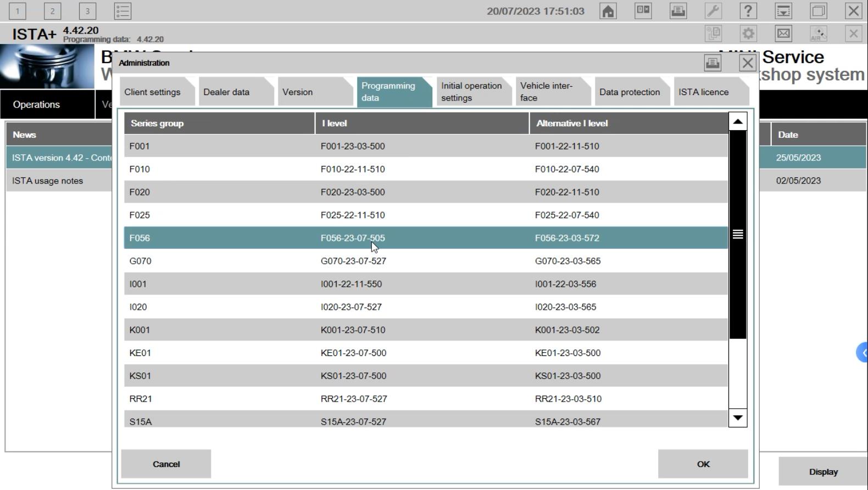This screenshot has height=490, width=868.
Task: Click the scrollbar thumb grip
Action: (738, 235)
